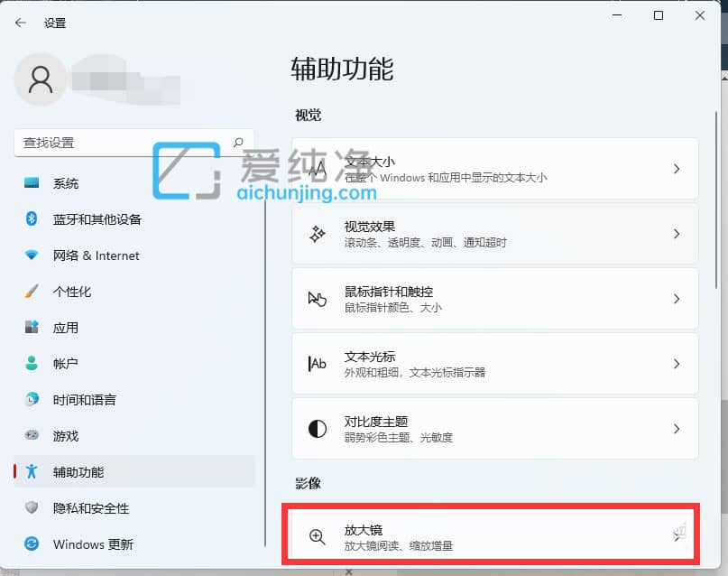
Task: Expand the 鼠标指针和触控 chevron
Action: (x=677, y=299)
